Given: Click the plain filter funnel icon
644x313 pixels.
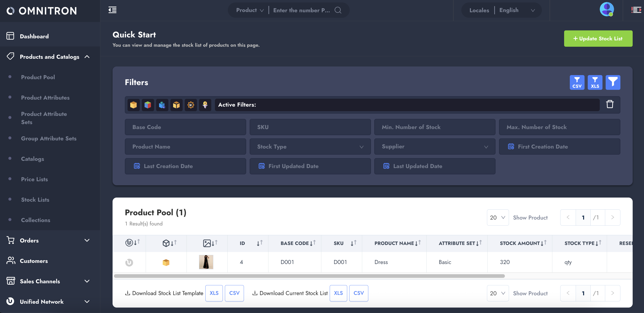Looking at the screenshot, I should [612, 82].
